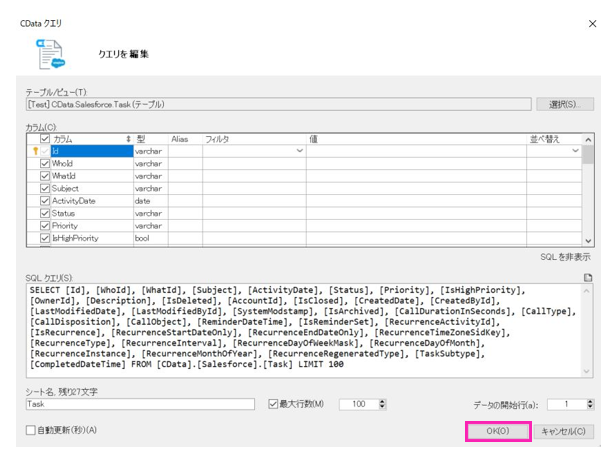
Task: Toggle the 最大行数(M) checkbox
Action: click(273, 404)
